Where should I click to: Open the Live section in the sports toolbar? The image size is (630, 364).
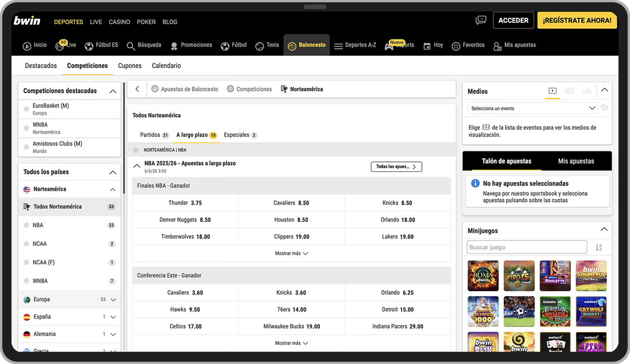65,45
